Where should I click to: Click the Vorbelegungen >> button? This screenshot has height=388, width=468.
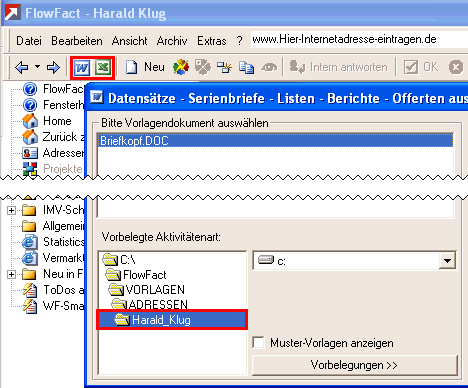(x=355, y=365)
